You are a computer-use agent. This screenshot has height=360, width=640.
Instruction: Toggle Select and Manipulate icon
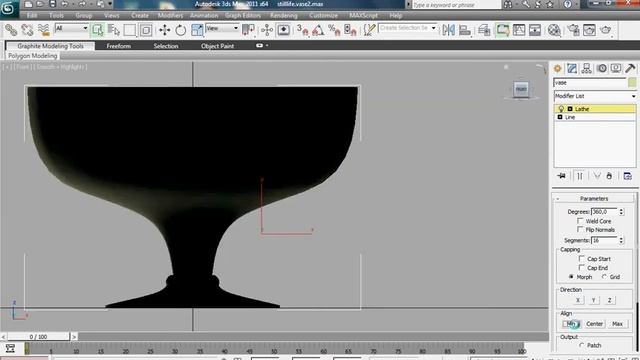[x=267, y=30]
